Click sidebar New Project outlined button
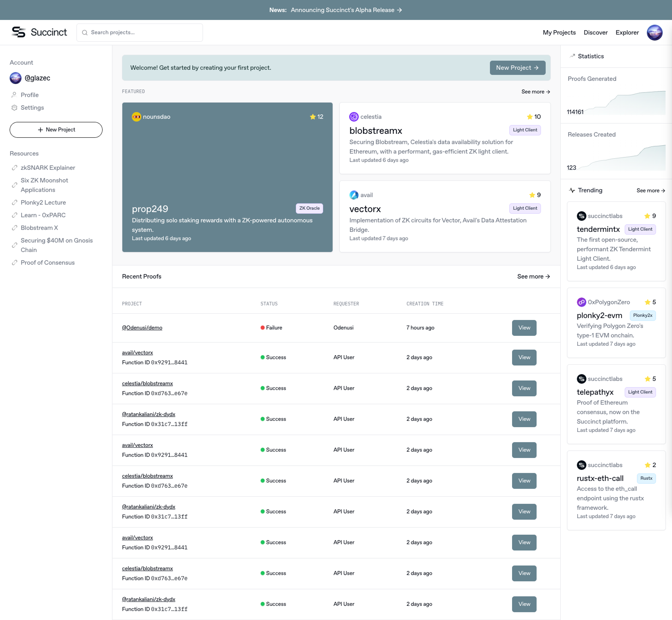This screenshot has height=620, width=672. pos(56,130)
